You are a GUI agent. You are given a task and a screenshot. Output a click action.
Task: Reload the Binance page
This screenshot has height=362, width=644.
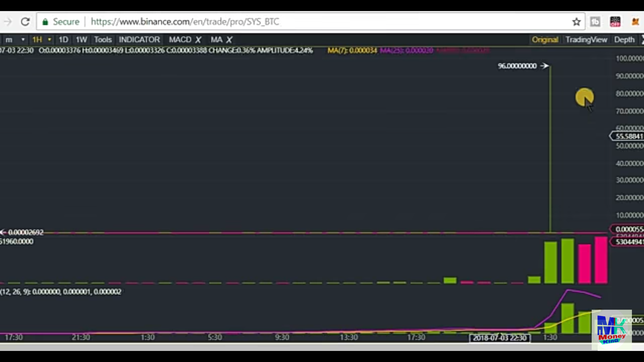(x=25, y=22)
